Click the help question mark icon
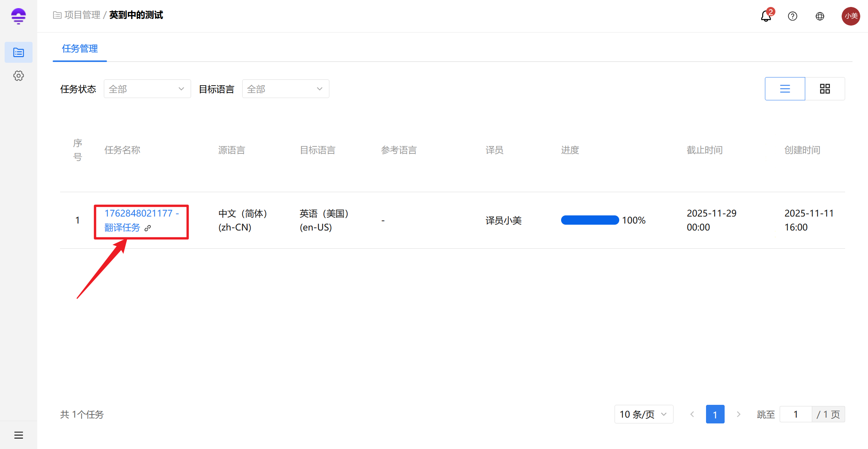 (792, 16)
